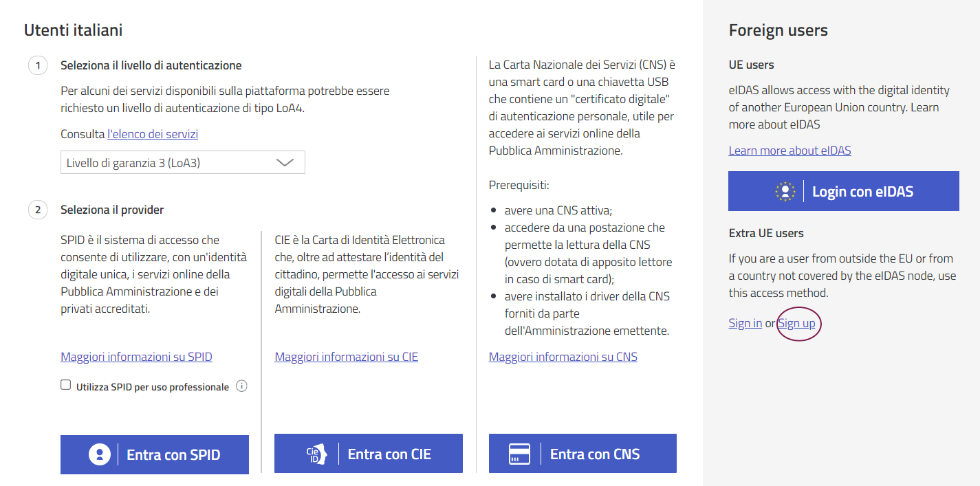The height and width of the screenshot is (486, 980).
Task: Follow the Learn more about eIDAS link
Action: point(790,151)
